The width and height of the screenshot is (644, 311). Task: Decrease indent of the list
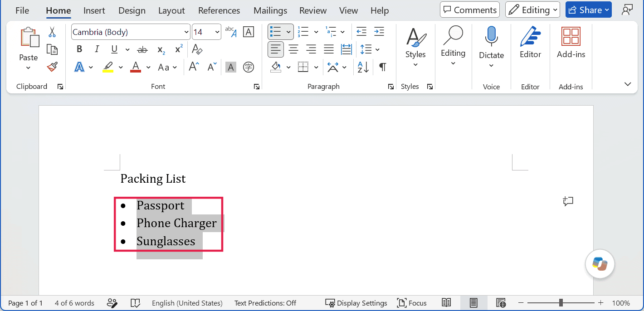click(x=361, y=32)
